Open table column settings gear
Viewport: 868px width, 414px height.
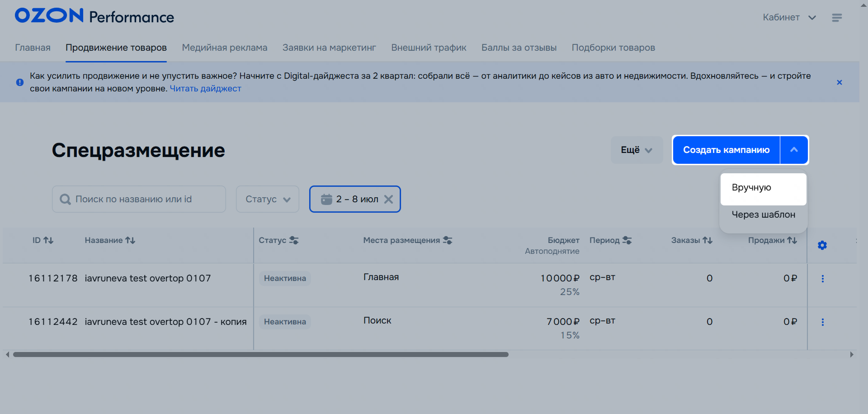coord(822,245)
